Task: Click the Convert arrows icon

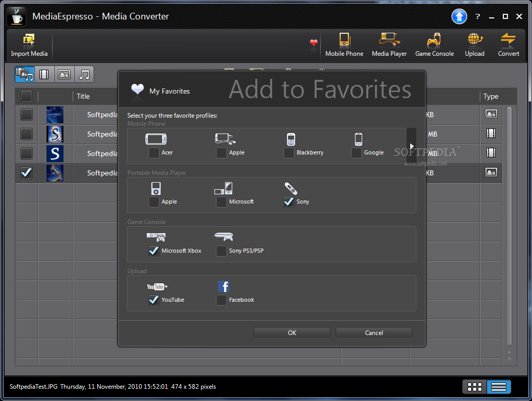Action: click(x=508, y=39)
